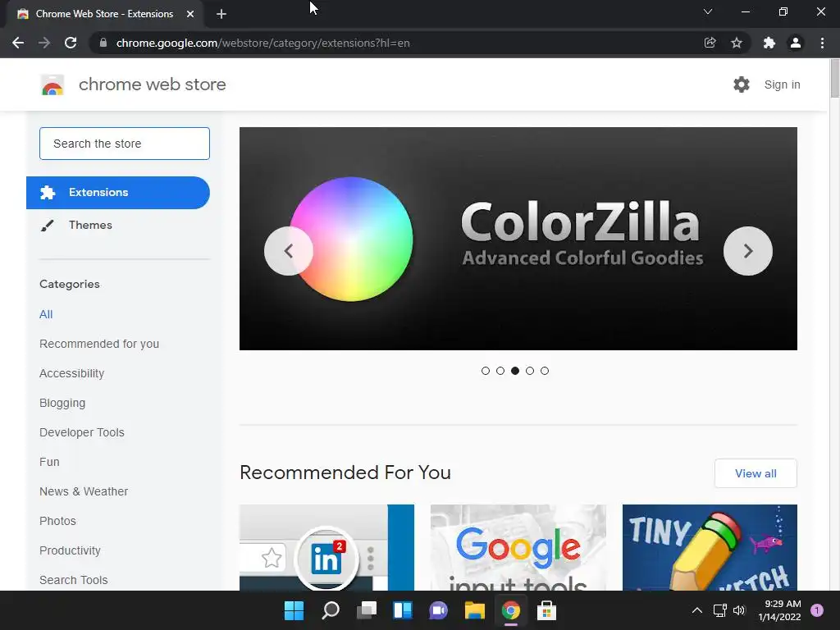This screenshot has width=840, height=630.
Task: Open the Photos category
Action: (x=58, y=521)
